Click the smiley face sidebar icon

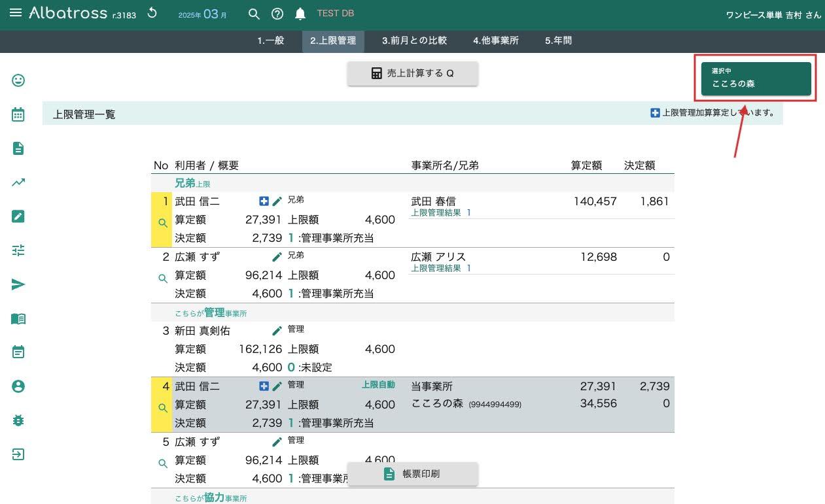click(18, 80)
